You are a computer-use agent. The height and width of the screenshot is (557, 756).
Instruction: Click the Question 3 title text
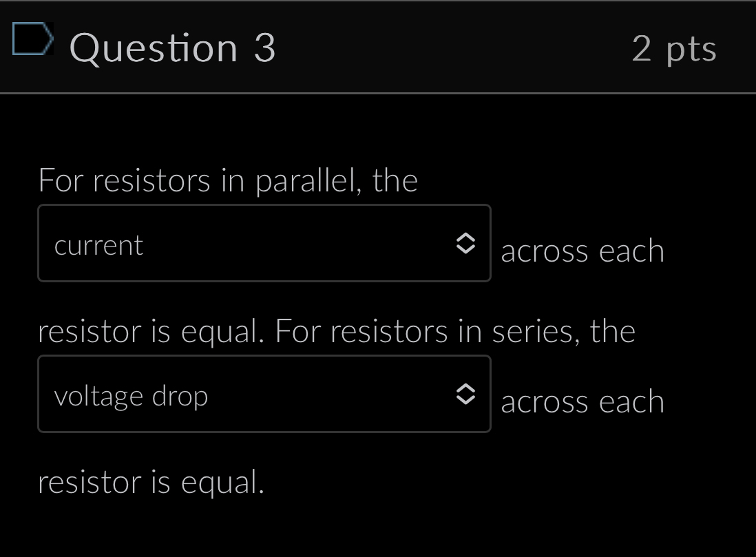tap(173, 47)
